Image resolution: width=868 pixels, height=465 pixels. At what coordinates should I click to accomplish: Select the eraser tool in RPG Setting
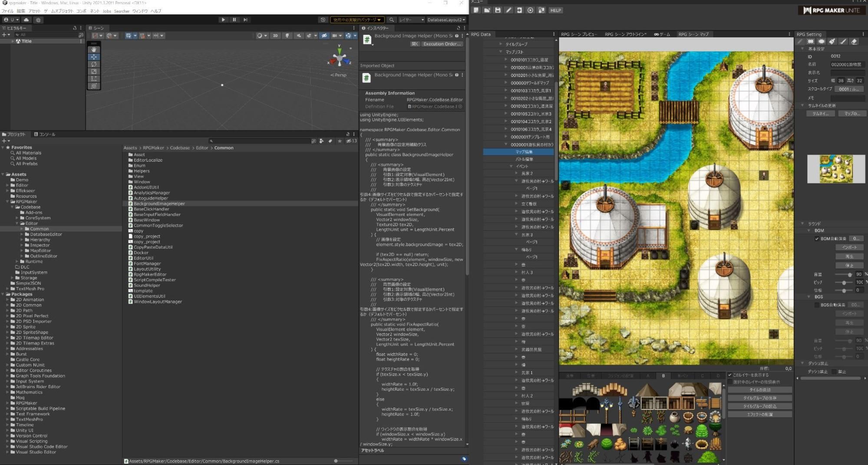tap(854, 42)
